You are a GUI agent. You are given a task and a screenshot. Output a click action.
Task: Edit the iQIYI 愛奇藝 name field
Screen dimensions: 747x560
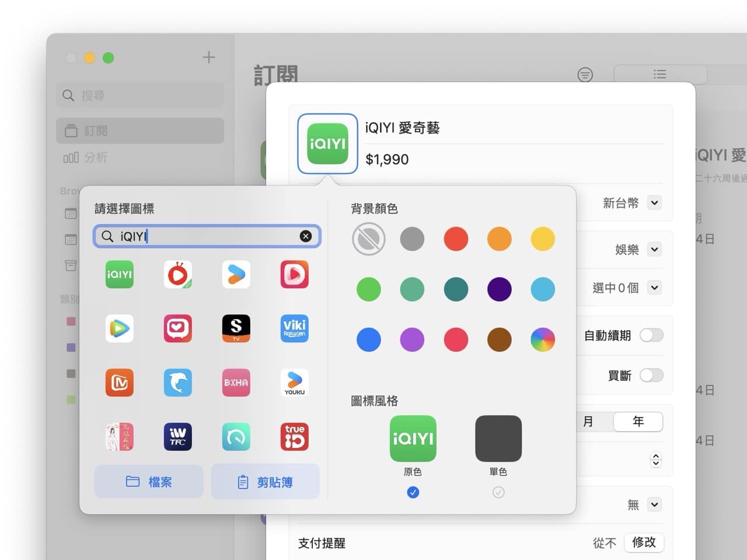click(x=515, y=128)
